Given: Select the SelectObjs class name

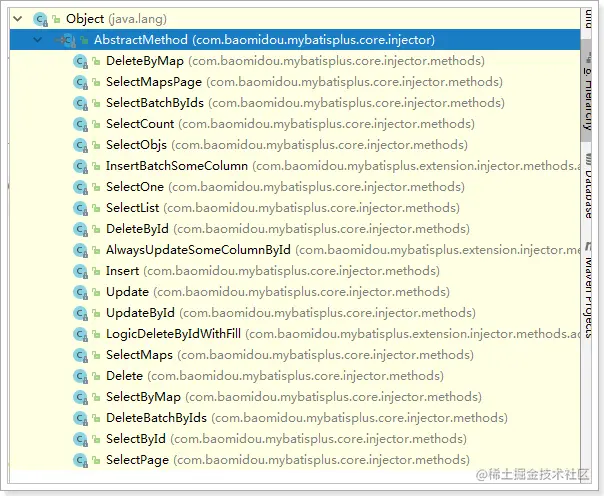Looking at the screenshot, I should [136, 145].
